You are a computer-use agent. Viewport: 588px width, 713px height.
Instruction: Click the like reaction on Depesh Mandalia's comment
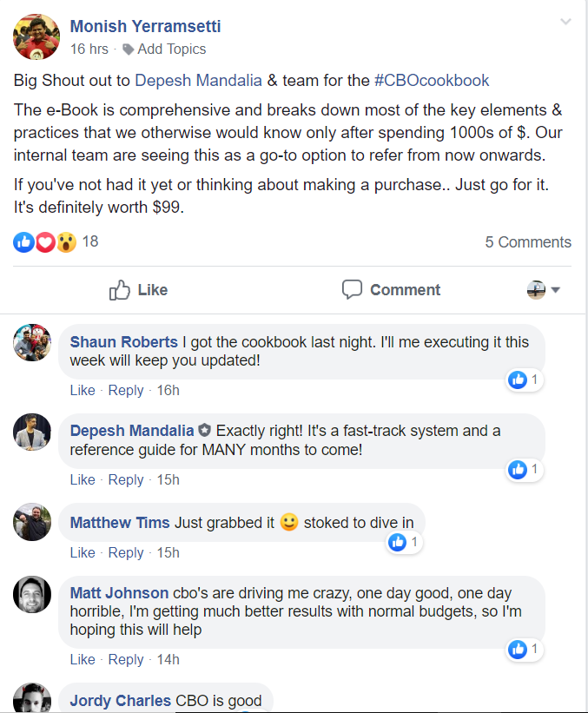(x=525, y=470)
